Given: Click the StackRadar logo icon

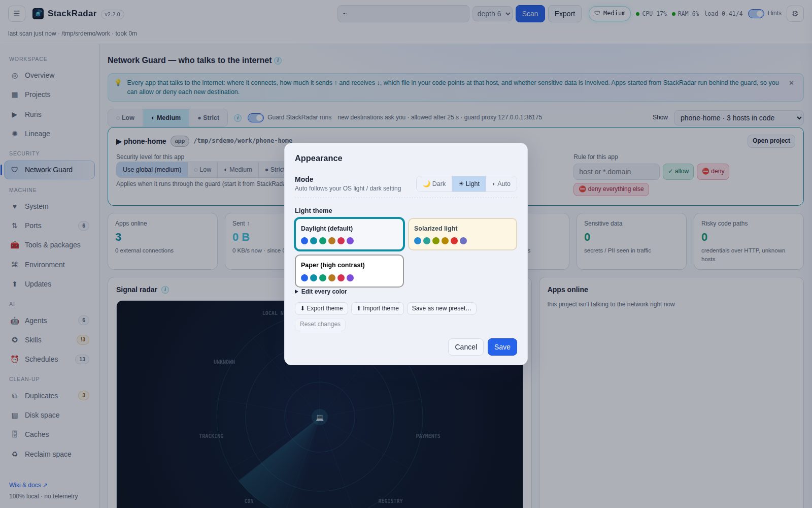Looking at the screenshot, I should tap(38, 14).
